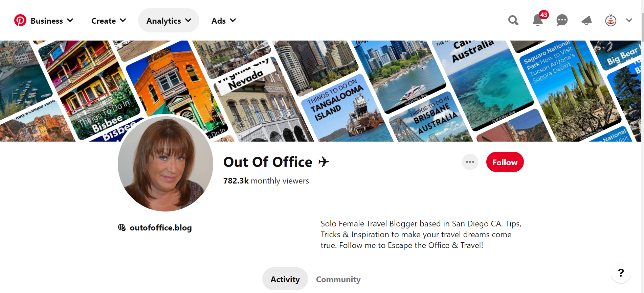Expand the Business dropdown menu
Image resolution: width=644 pixels, height=293 pixels.
[52, 21]
